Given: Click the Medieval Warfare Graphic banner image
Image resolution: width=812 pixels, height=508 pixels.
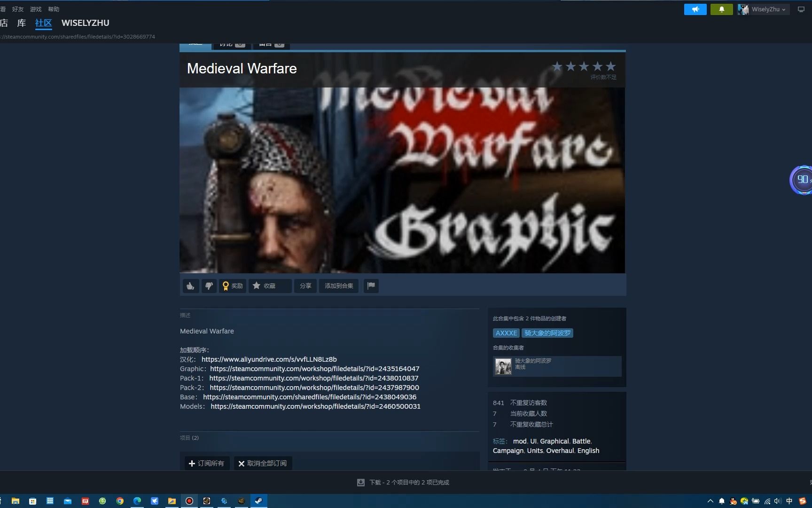Looking at the screenshot, I should click(x=402, y=180).
